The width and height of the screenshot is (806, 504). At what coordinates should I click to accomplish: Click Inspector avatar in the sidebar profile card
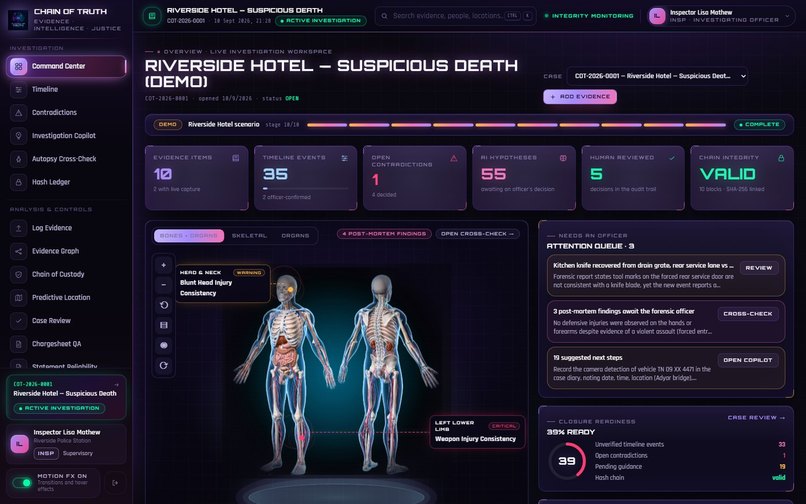coord(20,443)
